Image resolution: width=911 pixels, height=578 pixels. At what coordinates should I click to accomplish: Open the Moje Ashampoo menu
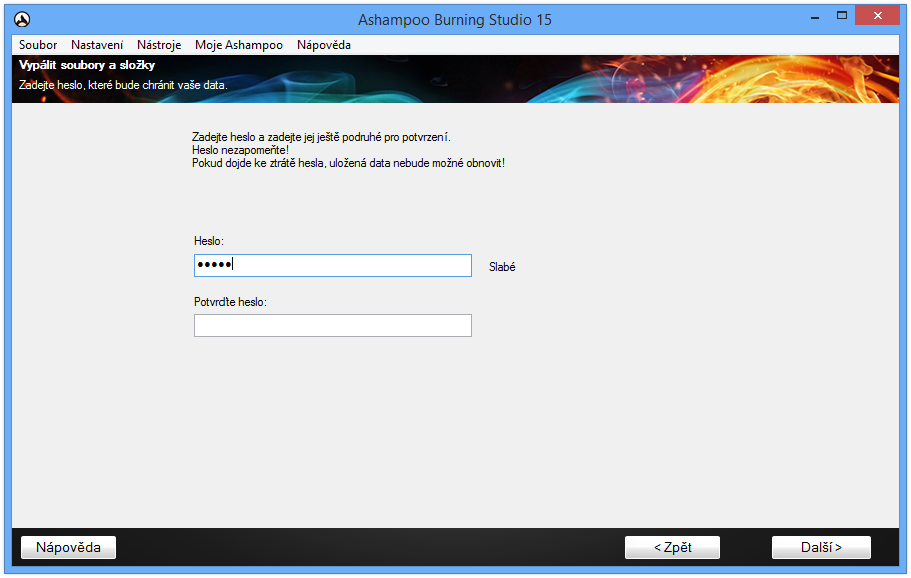tap(239, 45)
